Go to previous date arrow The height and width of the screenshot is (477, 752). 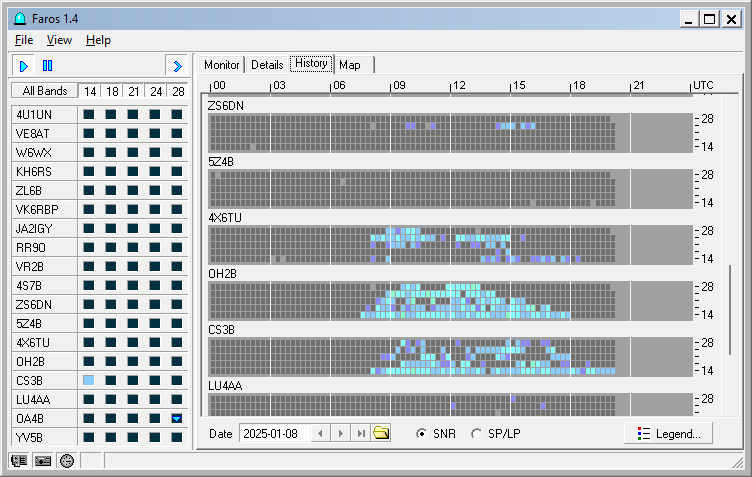coord(320,433)
